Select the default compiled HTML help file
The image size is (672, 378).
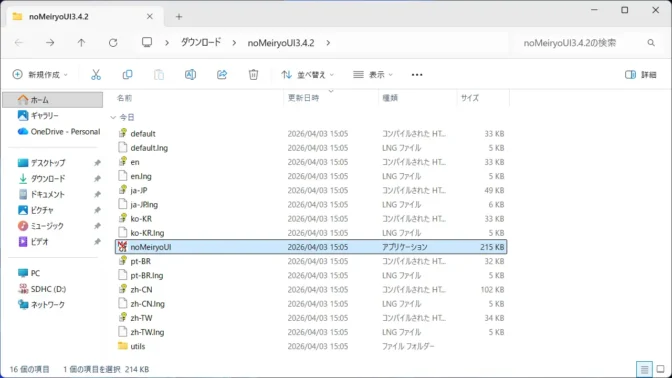[x=311, y=134]
